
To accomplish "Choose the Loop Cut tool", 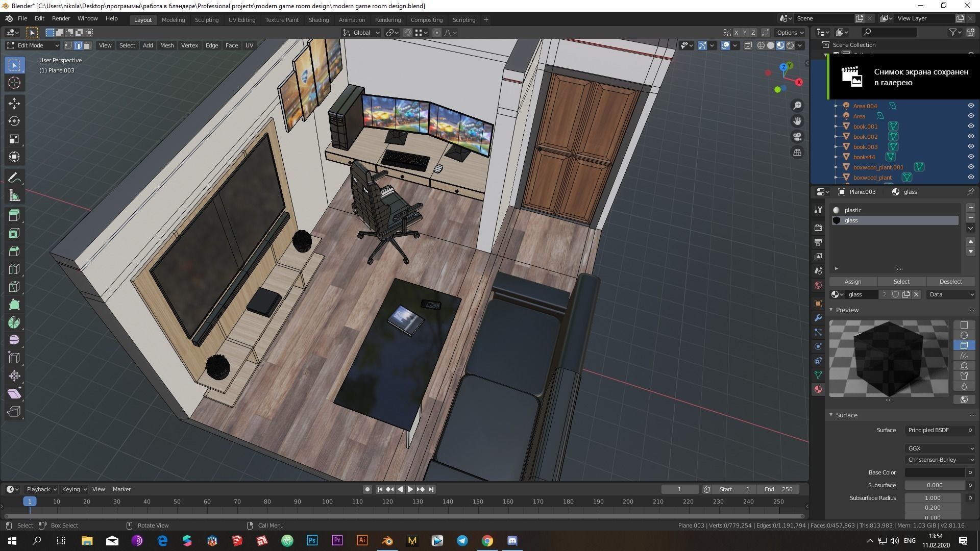I will (x=14, y=269).
